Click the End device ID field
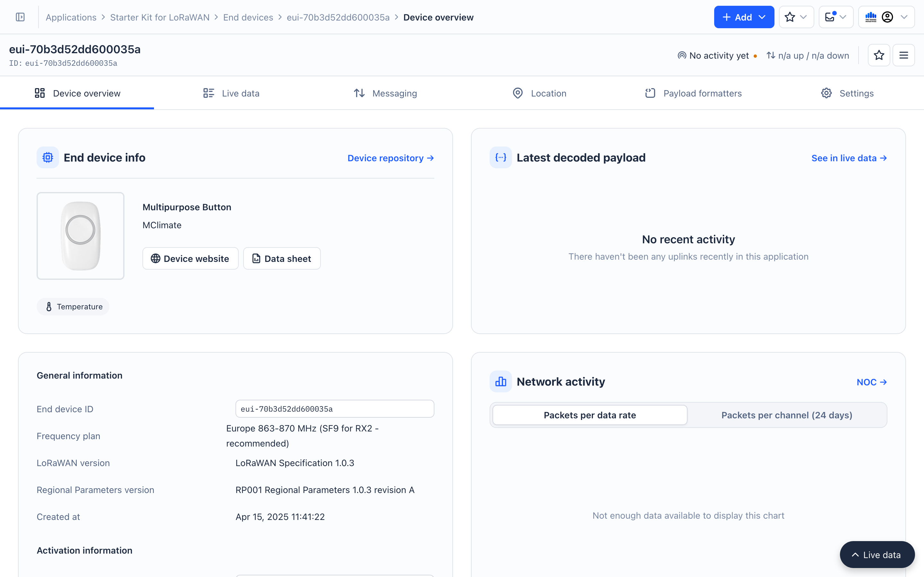The height and width of the screenshot is (577, 924). [x=335, y=409]
